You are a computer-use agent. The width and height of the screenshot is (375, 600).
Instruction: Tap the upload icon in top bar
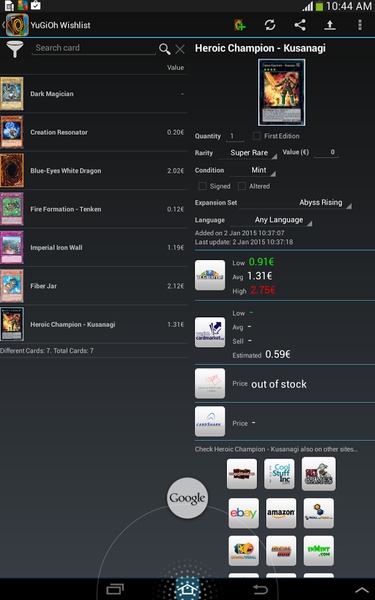pos(329,25)
